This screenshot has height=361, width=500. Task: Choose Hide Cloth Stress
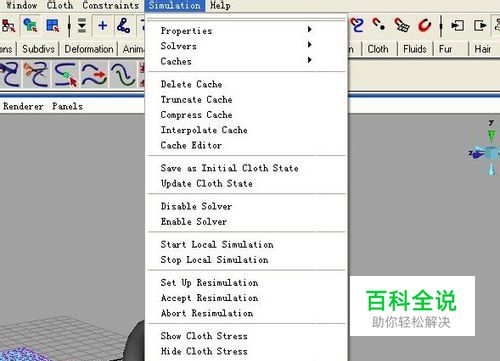pyautogui.click(x=247, y=351)
